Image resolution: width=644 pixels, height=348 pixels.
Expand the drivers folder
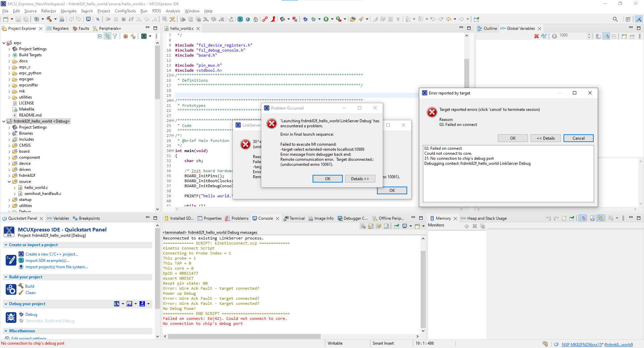pos(9,169)
